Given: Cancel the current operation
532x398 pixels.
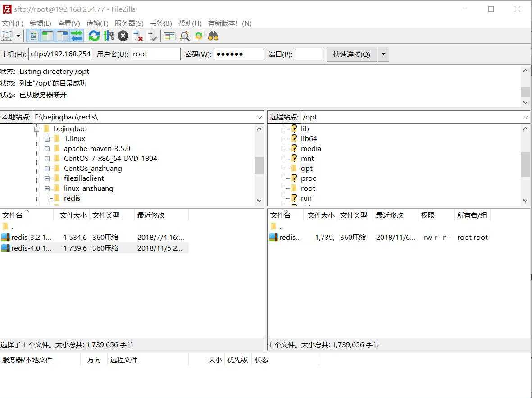Looking at the screenshot, I should coord(123,36).
